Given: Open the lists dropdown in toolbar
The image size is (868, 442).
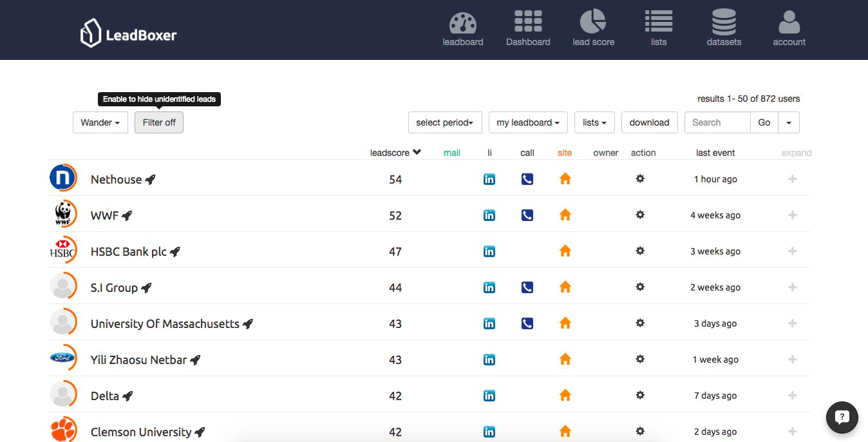Looking at the screenshot, I should click(594, 122).
